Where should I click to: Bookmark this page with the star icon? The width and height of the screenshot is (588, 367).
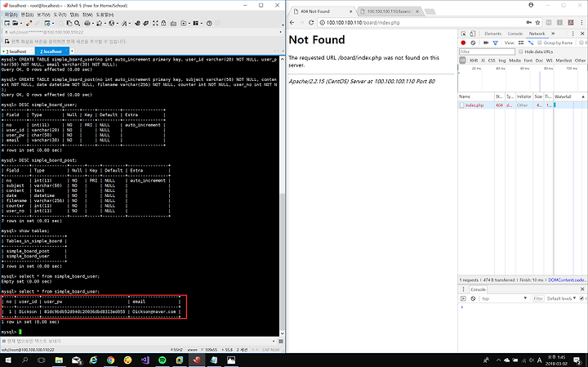pyautogui.click(x=537, y=23)
